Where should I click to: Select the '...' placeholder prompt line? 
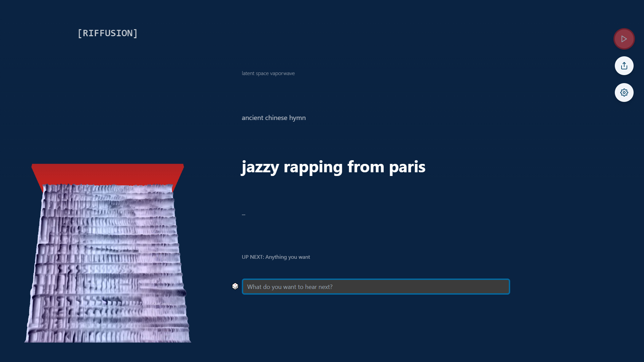244,214
